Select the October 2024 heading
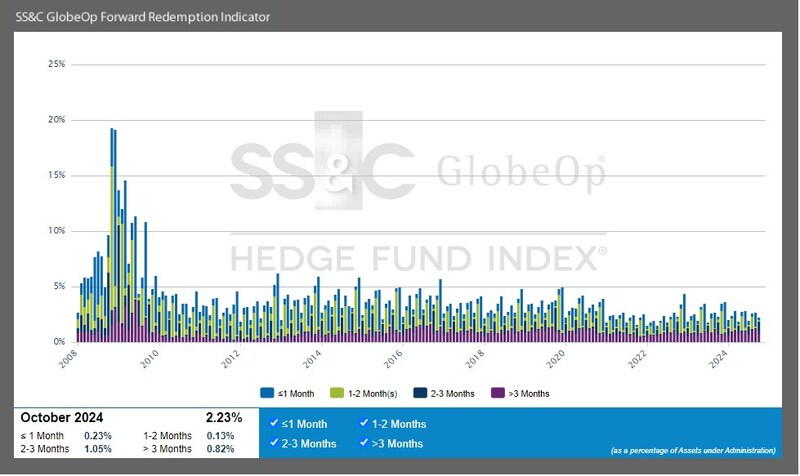Viewport: 800px width, 476px height. coord(62,418)
